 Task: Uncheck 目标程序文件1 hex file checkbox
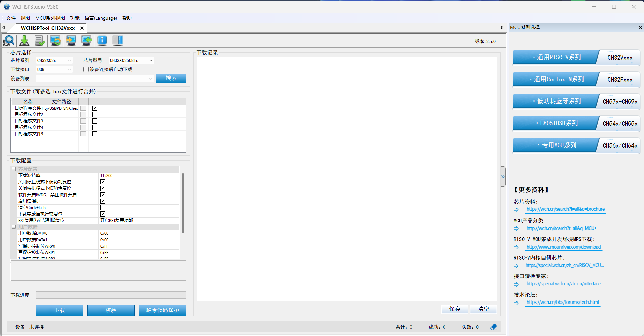95,108
